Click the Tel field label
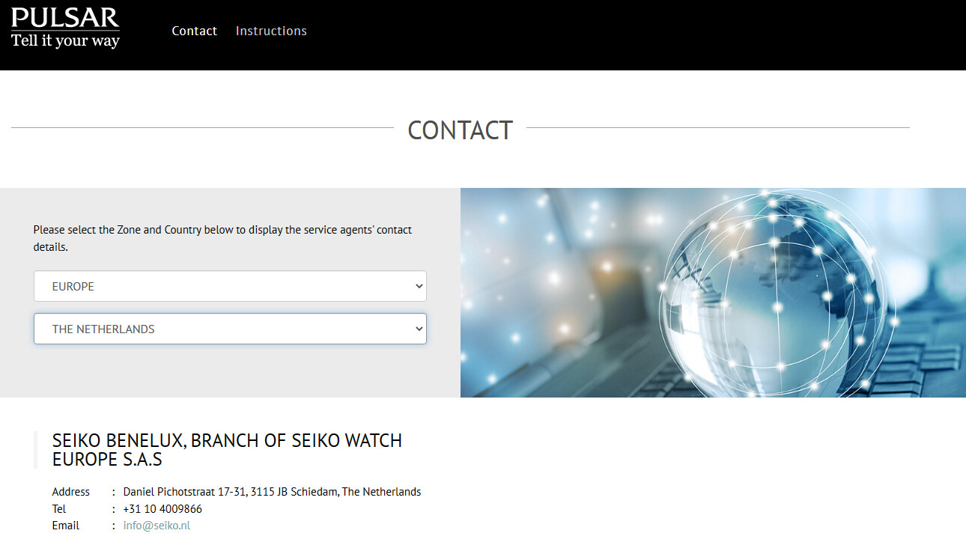966x560 pixels. 59,509
